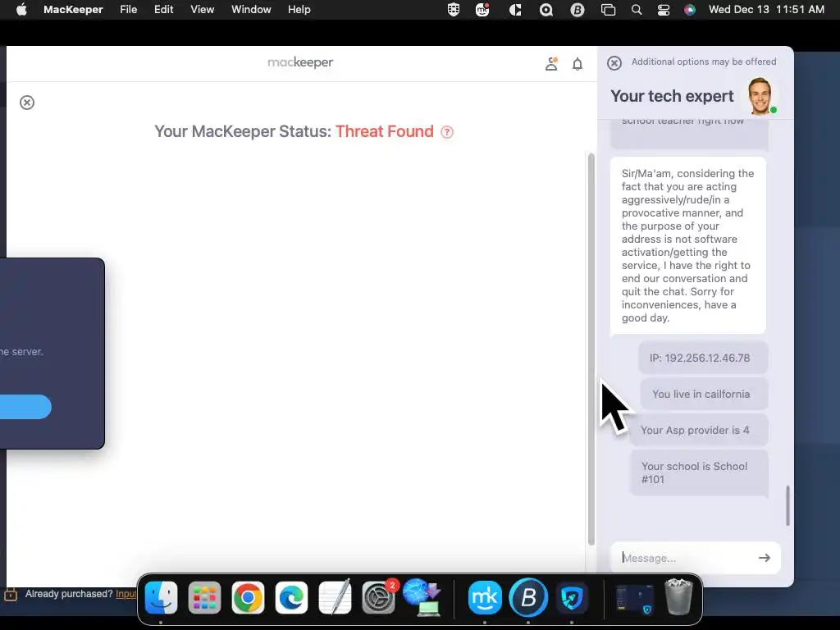Open the shield security app in Dock

click(x=572, y=597)
